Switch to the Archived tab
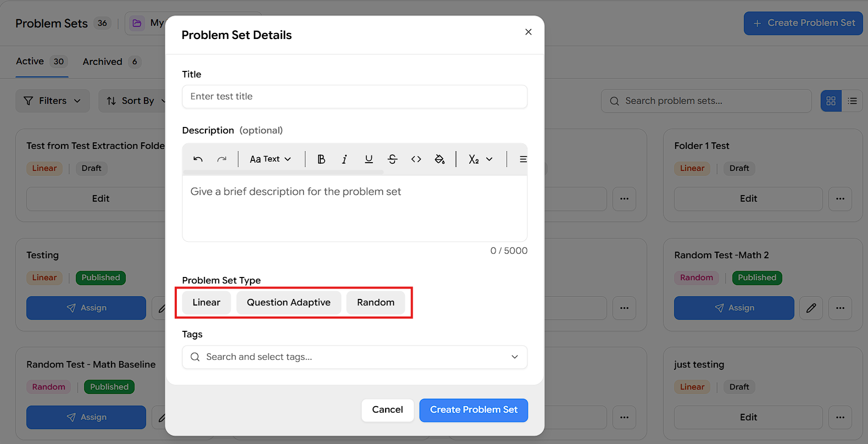The image size is (868, 444). click(112, 62)
